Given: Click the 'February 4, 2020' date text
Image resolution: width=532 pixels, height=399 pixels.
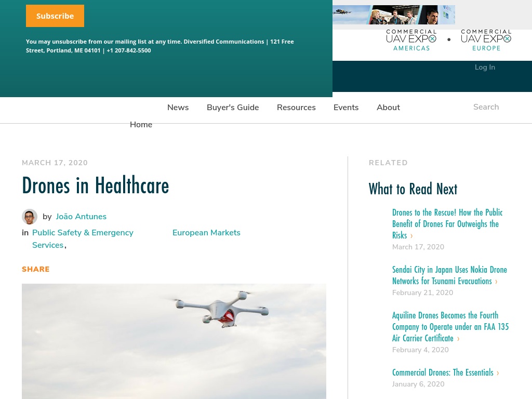Looking at the screenshot, I should tap(420, 350).
